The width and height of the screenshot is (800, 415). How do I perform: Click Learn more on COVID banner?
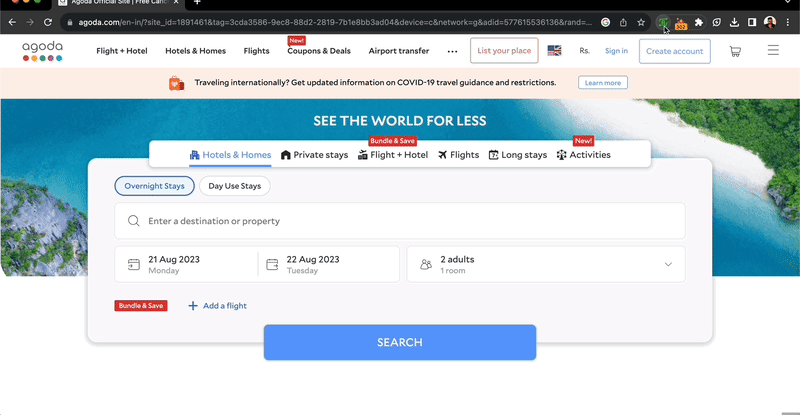[x=603, y=83]
